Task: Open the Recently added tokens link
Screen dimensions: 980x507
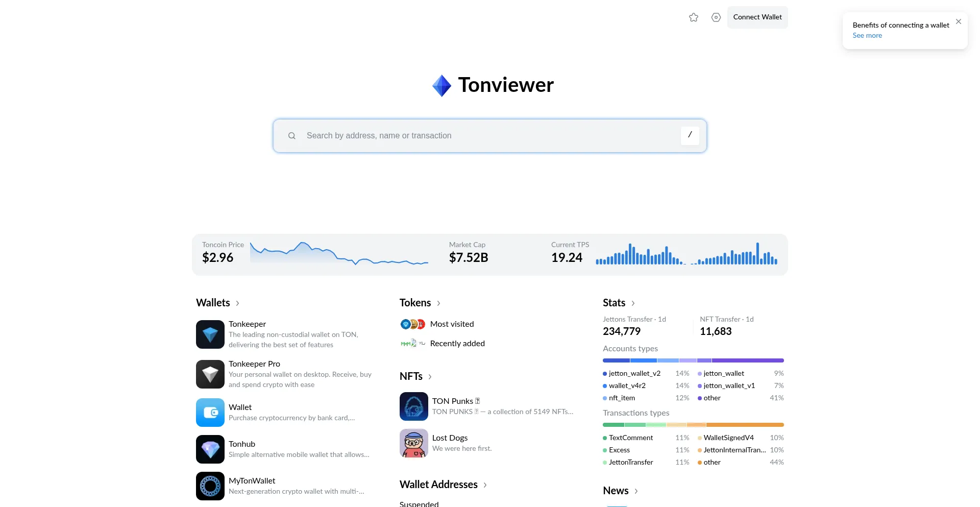Action: pos(457,344)
